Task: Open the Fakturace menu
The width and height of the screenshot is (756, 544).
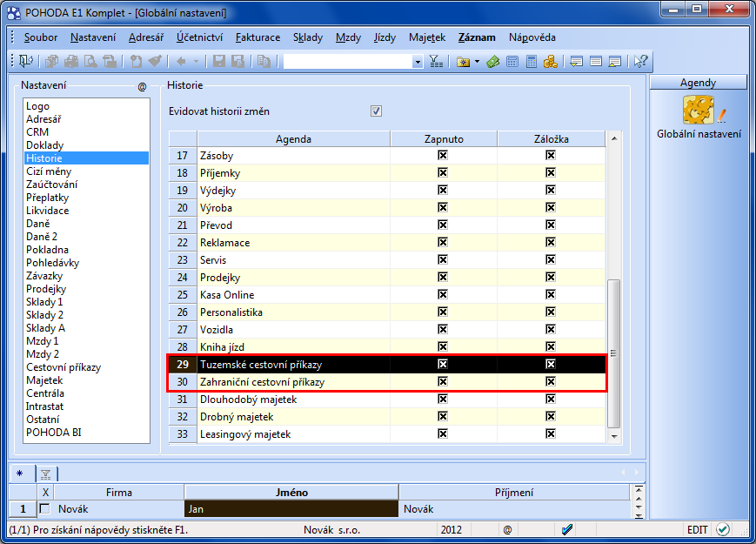Action: click(258, 37)
